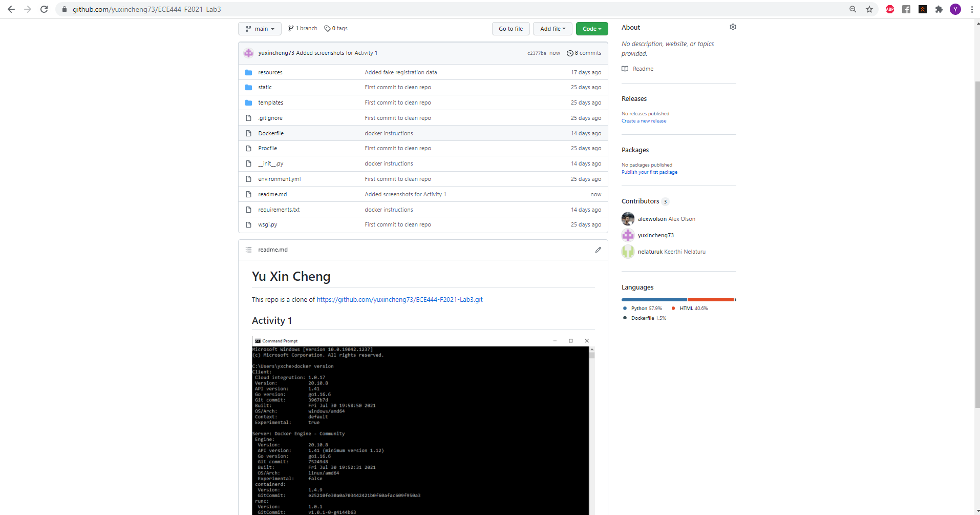
Task: Open the commit history clock icon
Action: (570, 53)
